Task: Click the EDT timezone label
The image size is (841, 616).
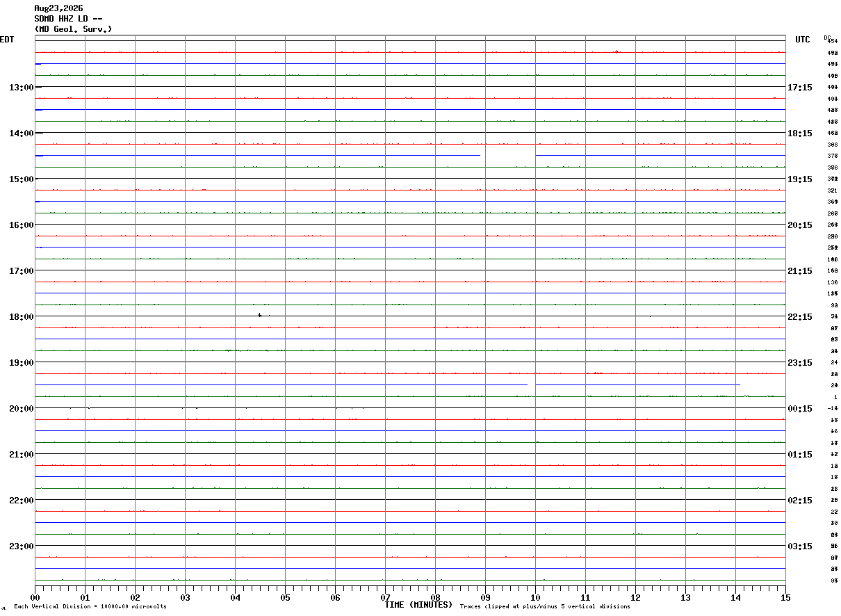Action: point(7,40)
